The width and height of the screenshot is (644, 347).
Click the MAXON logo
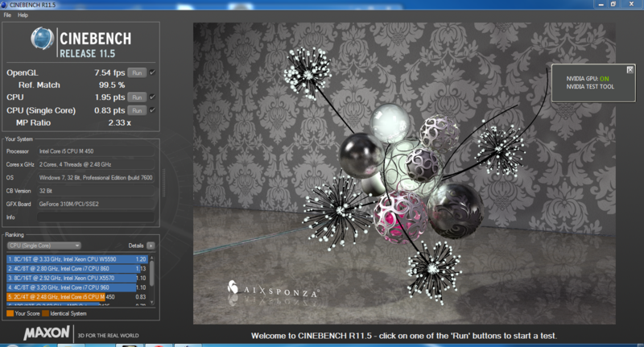(47, 333)
